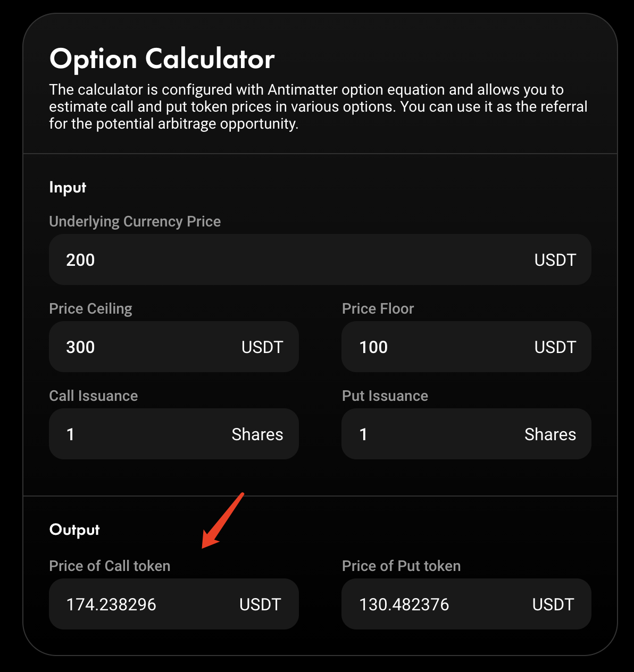Click the Put Issuance label
The width and height of the screenshot is (634, 672).
click(x=385, y=396)
